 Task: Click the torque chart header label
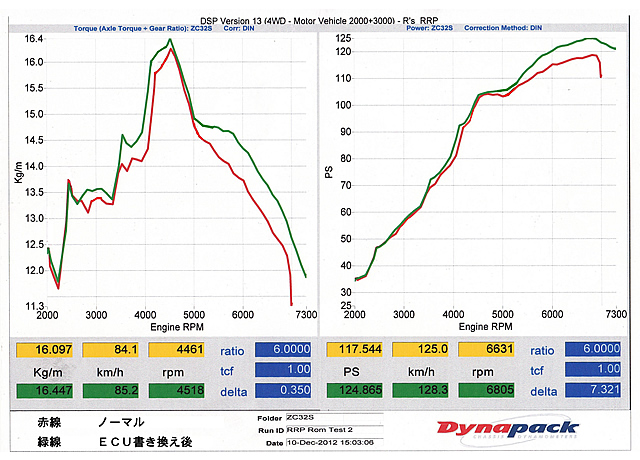click(x=143, y=29)
